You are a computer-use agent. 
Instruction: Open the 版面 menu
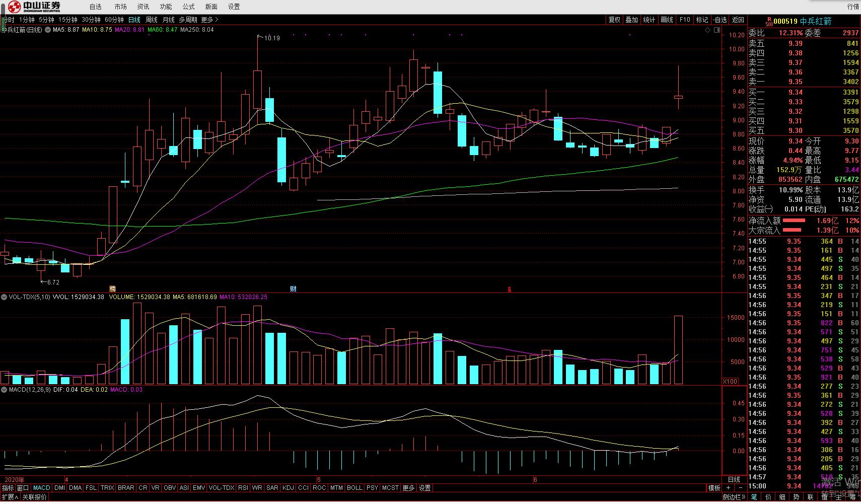(211, 7)
